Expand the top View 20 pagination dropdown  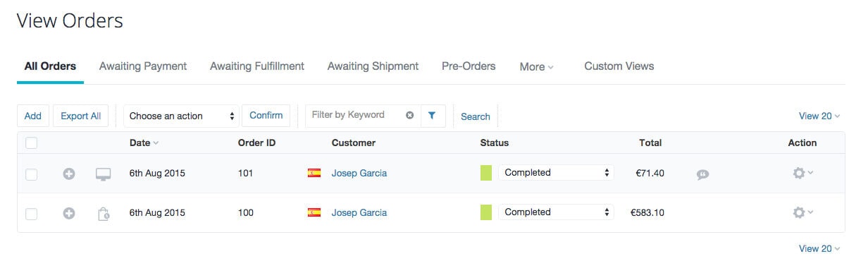click(x=819, y=116)
